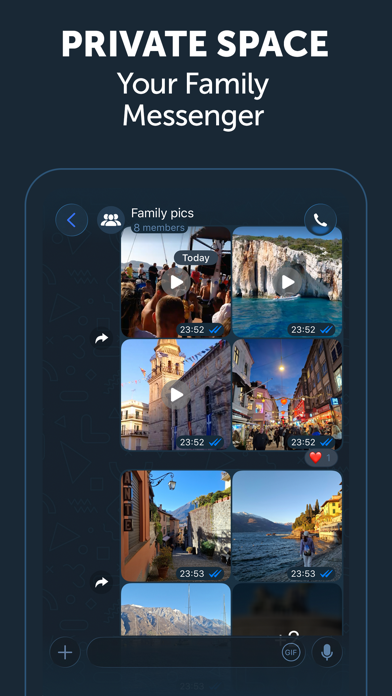This screenshot has height=696, width=392.
Task: Play the bell tower church video
Action: click(176, 395)
